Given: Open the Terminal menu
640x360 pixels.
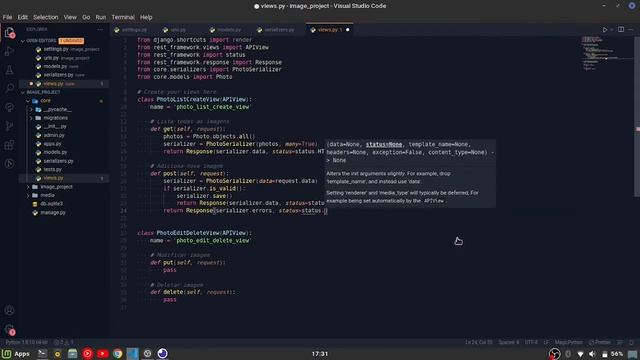Looking at the screenshot, I should tap(123, 17).
